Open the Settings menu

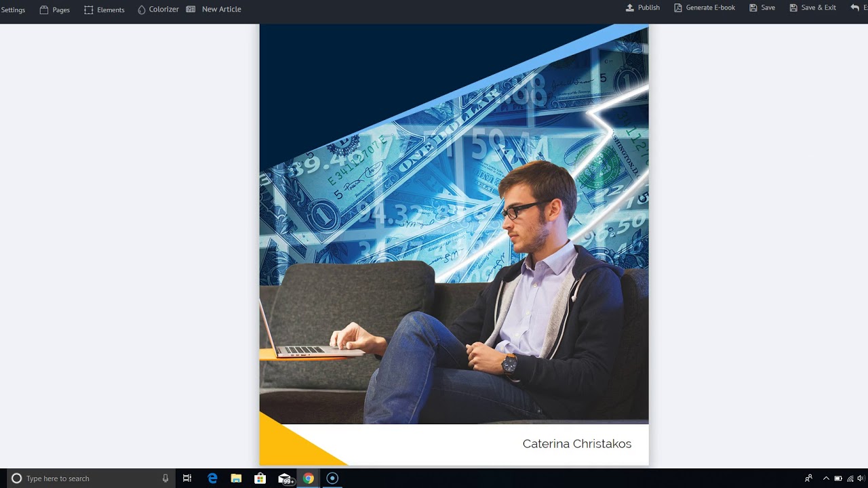(x=12, y=9)
